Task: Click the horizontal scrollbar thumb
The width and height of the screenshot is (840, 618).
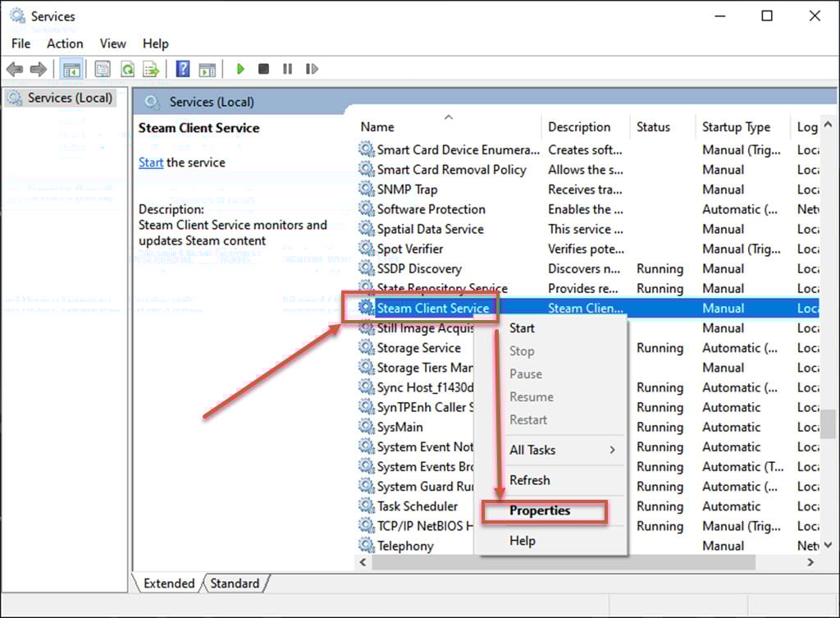Action: 564,562
